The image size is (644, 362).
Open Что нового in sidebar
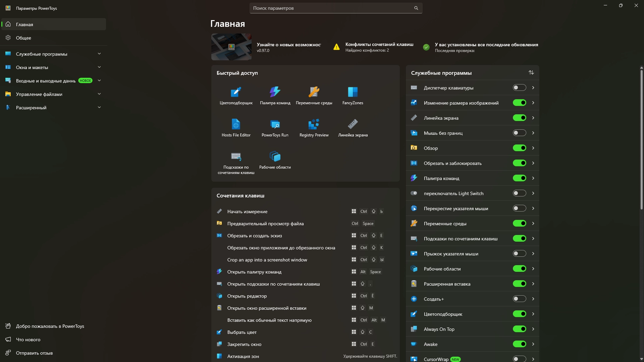click(28, 340)
